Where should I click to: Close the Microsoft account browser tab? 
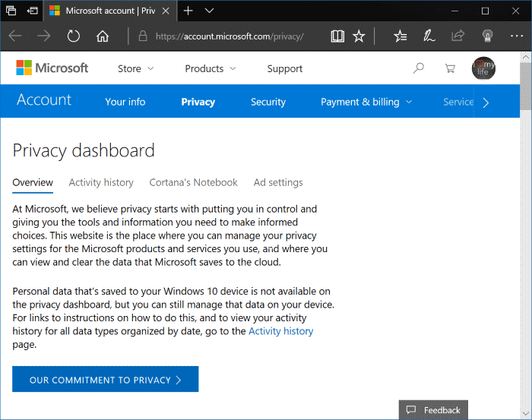point(166,11)
